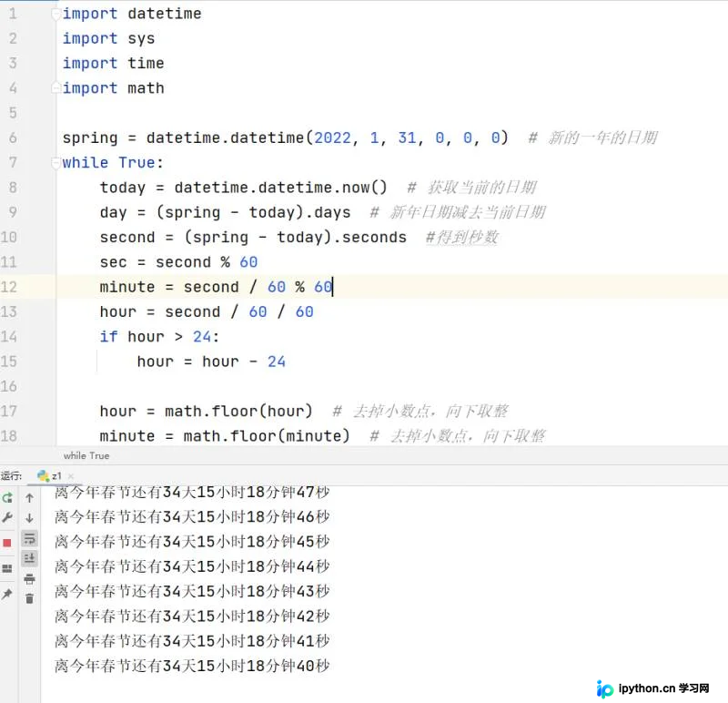Screen dimensions: 728x703
Task: Toggle soft-wrap in console output
Action: click(x=29, y=538)
